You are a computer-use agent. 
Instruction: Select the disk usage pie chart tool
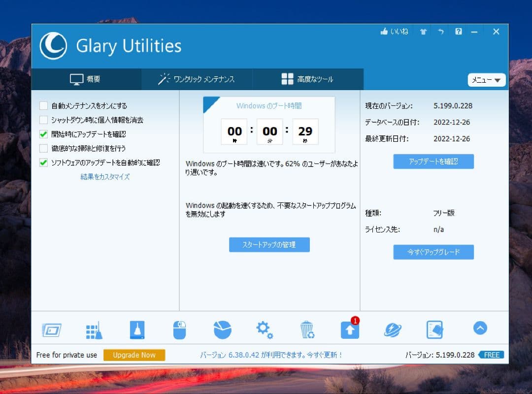tap(222, 329)
